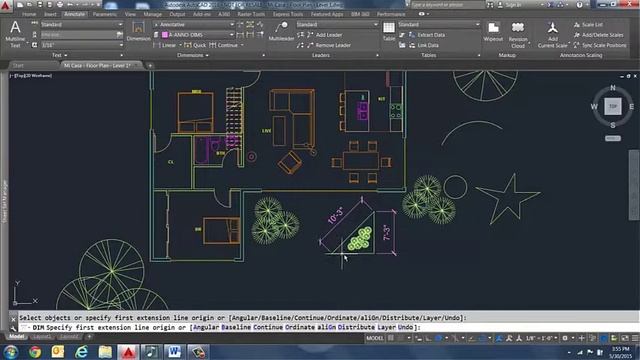
Task: Add a new drawing tab with plus button
Action: click(x=150, y=65)
